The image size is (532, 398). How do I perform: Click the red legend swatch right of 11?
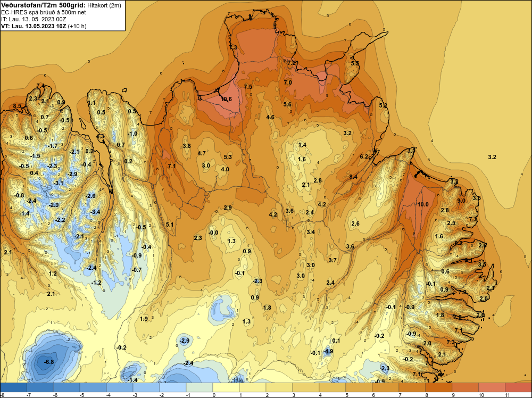coord(518,387)
